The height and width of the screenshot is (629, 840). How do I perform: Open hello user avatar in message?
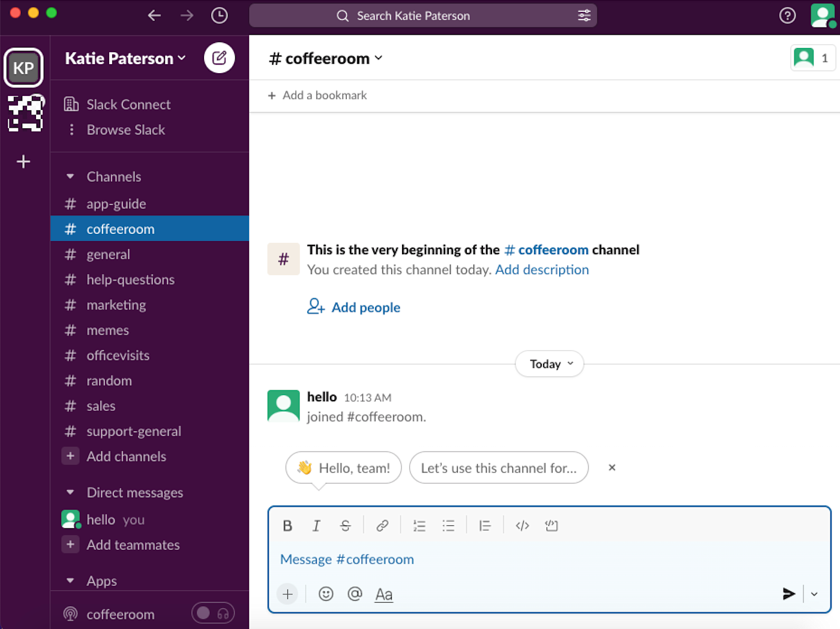(x=283, y=406)
